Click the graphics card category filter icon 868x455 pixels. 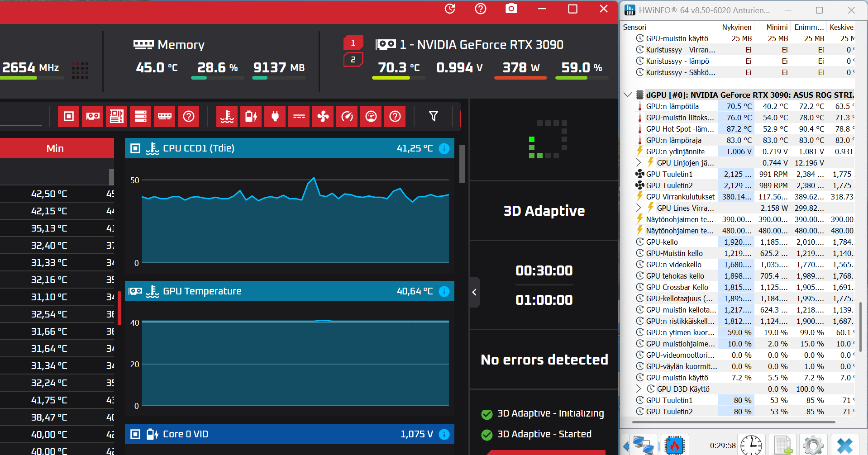tap(93, 117)
